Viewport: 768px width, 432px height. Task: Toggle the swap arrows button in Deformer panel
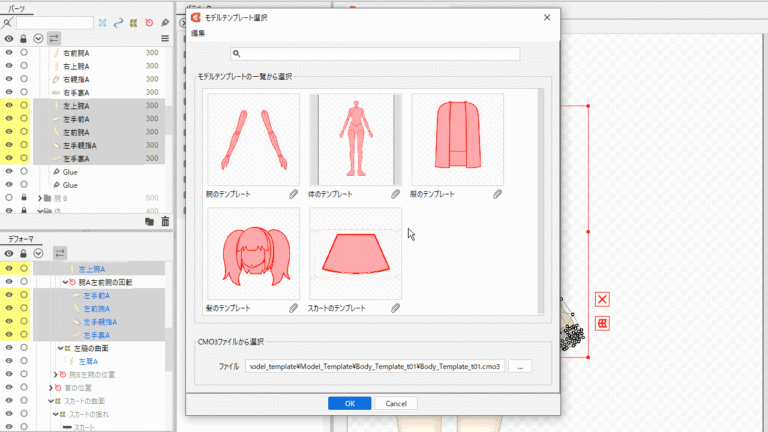point(59,253)
